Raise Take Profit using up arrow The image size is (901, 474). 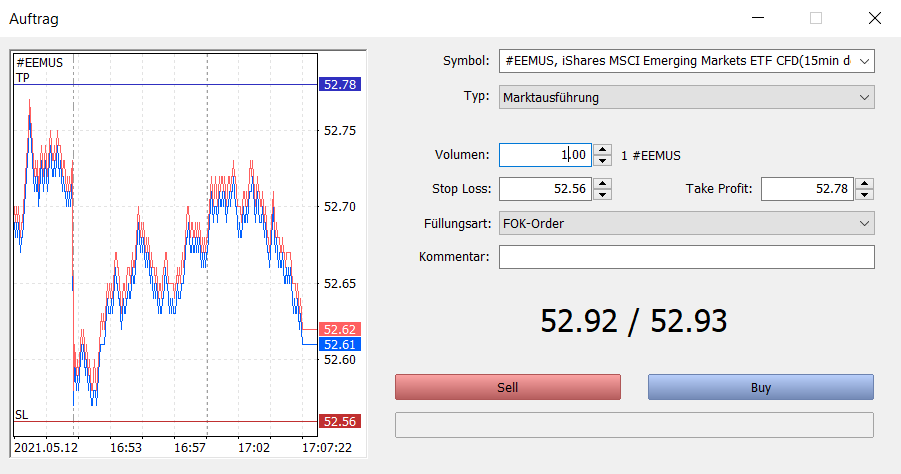pos(864,184)
